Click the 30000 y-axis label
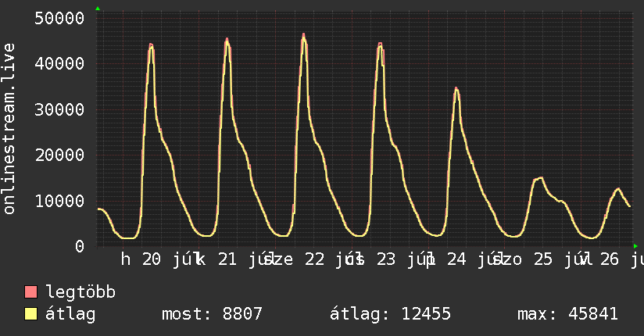 click(x=59, y=109)
